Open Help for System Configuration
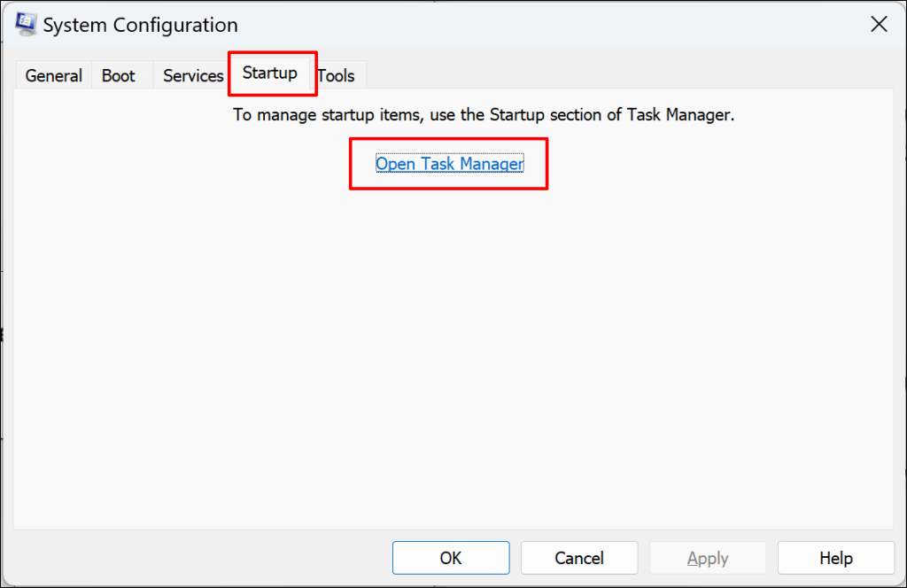This screenshot has width=907, height=588. coord(835,558)
